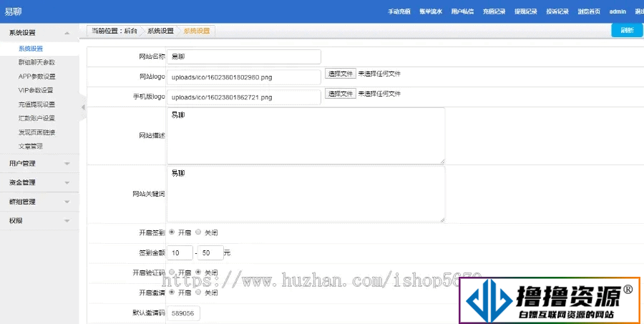Open 汇款账户设置 in the sidebar
Image resolution: width=644 pixels, height=324 pixels.
coord(36,118)
